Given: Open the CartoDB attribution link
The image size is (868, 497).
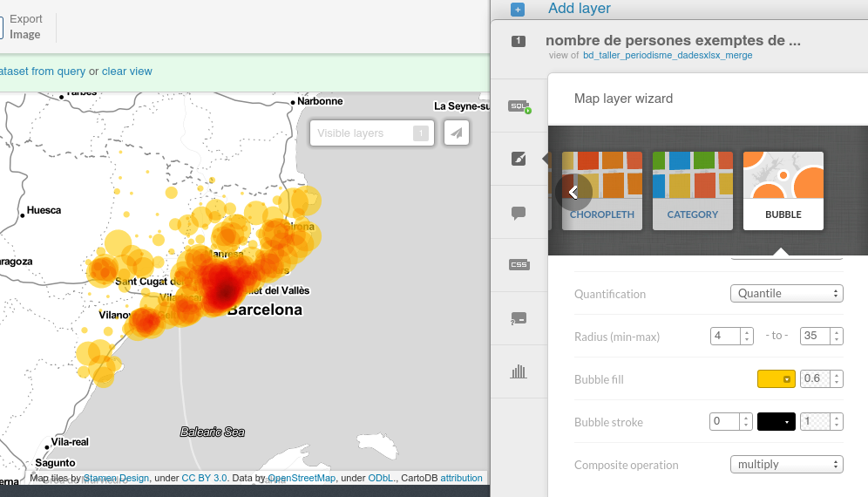Looking at the screenshot, I should point(461,478).
